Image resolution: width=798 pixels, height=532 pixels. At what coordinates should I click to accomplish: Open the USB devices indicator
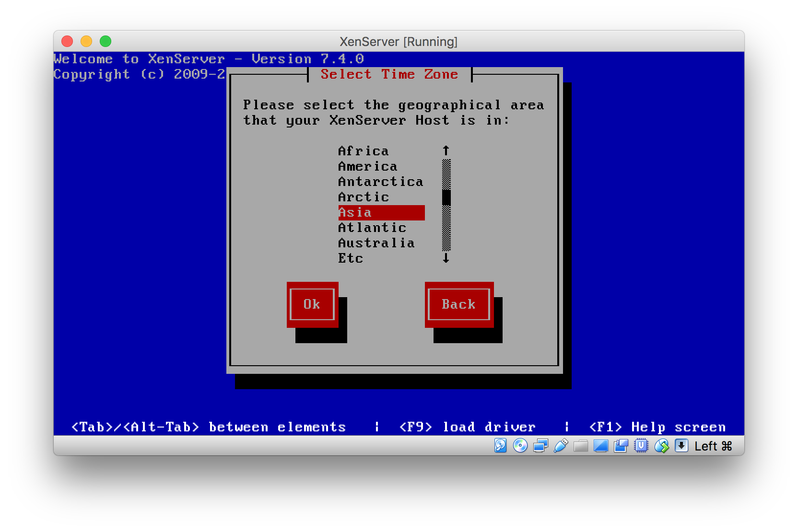point(561,446)
